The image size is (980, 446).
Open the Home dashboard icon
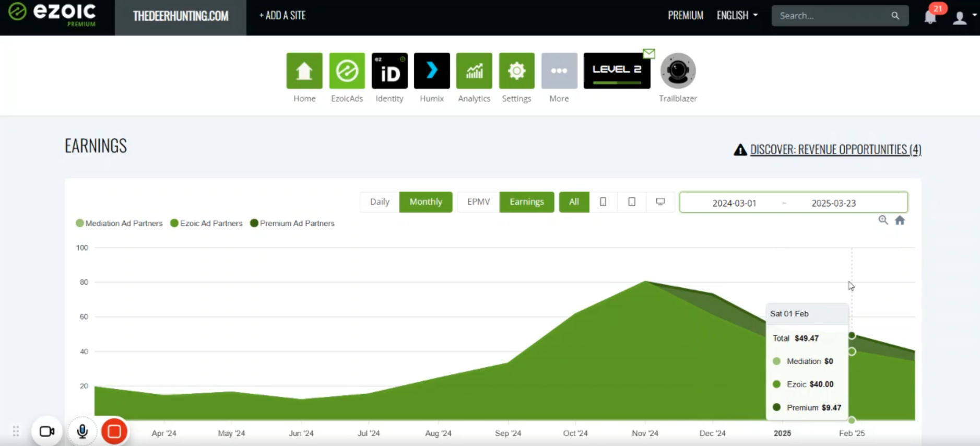click(x=304, y=71)
